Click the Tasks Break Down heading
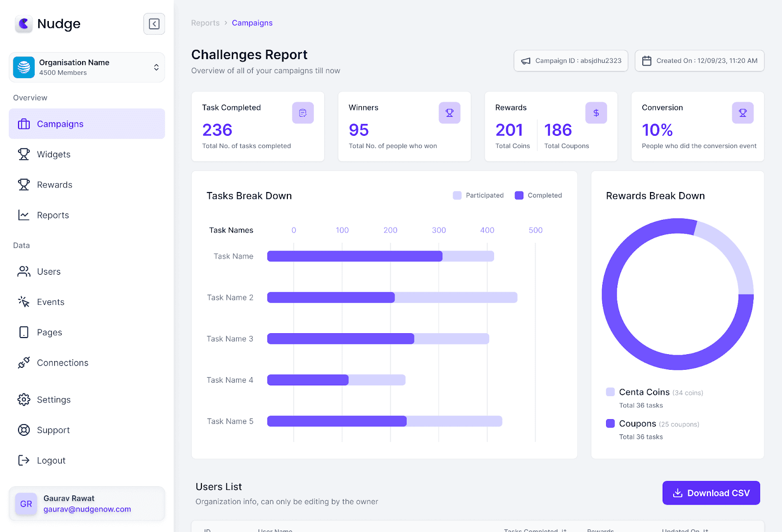 point(249,196)
